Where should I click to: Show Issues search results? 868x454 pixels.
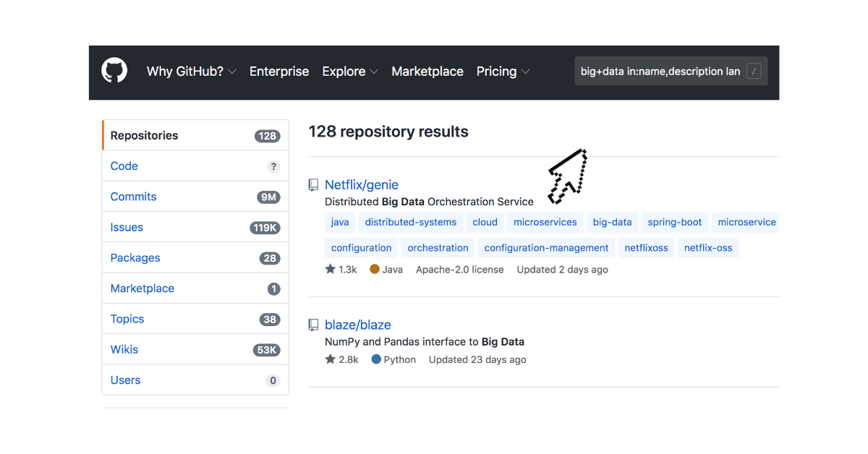click(195, 227)
